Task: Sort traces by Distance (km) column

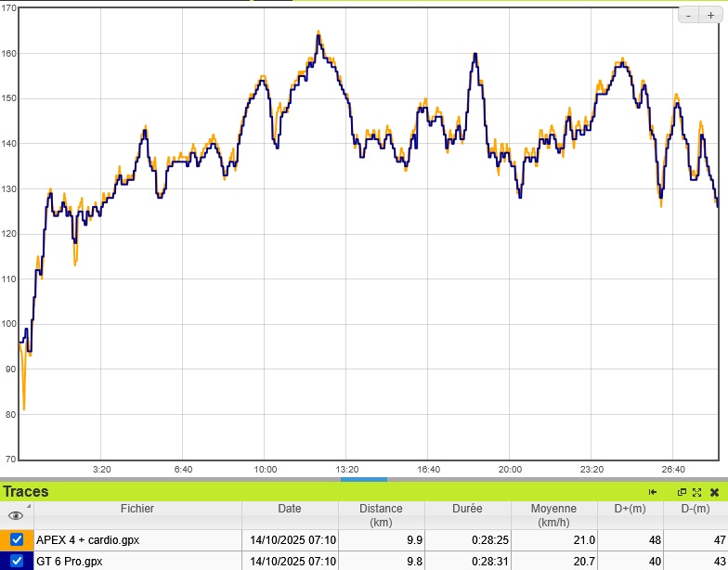Action: [382, 515]
